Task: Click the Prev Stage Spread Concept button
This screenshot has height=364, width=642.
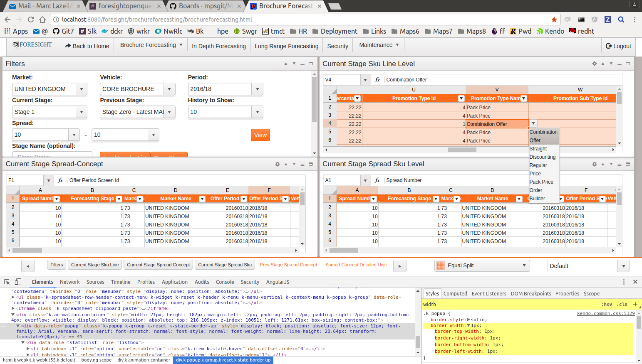Action: pyautogui.click(x=288, y=265)
